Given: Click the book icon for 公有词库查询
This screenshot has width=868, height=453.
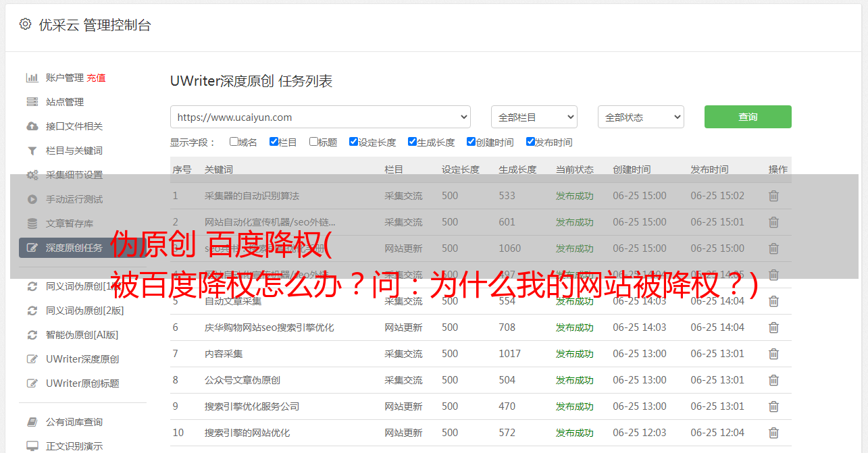Looking at the screenshot, I should [32, 422].
